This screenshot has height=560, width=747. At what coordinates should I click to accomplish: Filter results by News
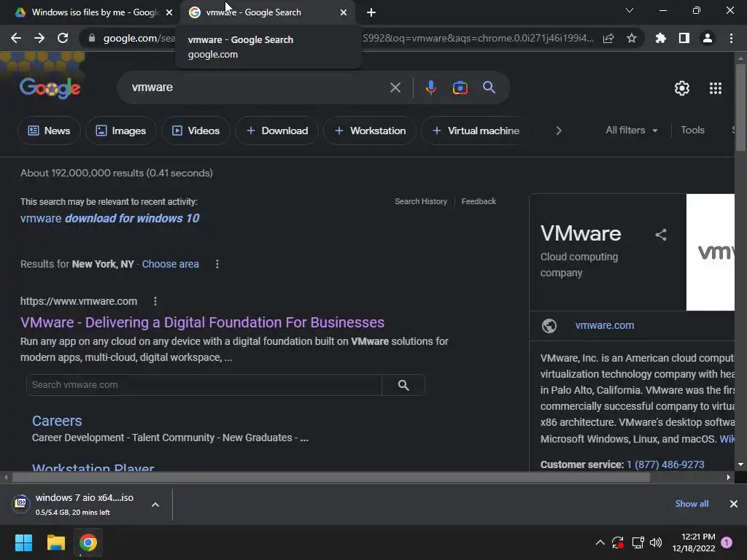49,131
